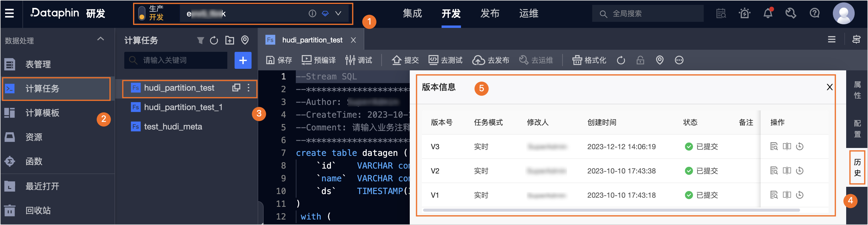The height and width of the screenshot is (225, 868).
Task: Open the notification bell
Action: [768, 13]
